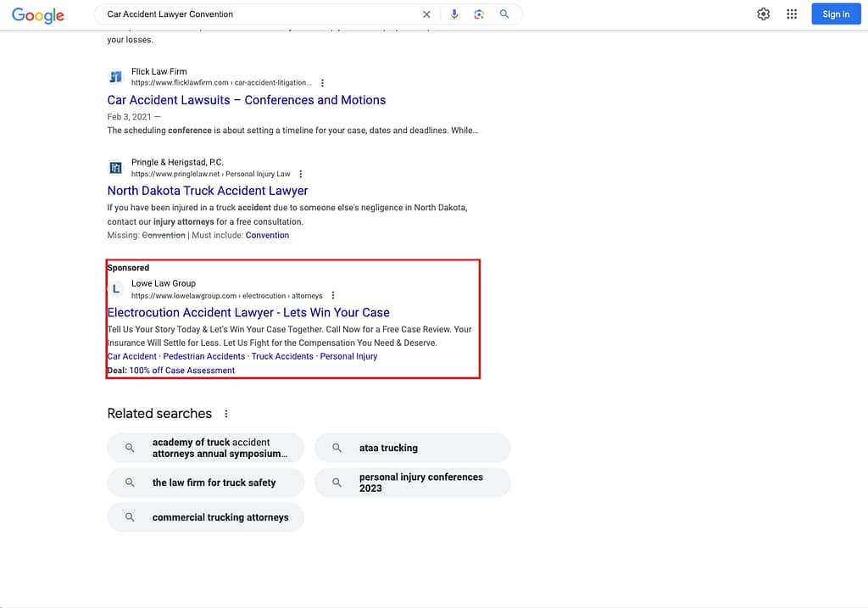This screenshot has height=608, width=868.
Task: Click the Lowe Law Group L favicon
Action: [x=115, y=289]
